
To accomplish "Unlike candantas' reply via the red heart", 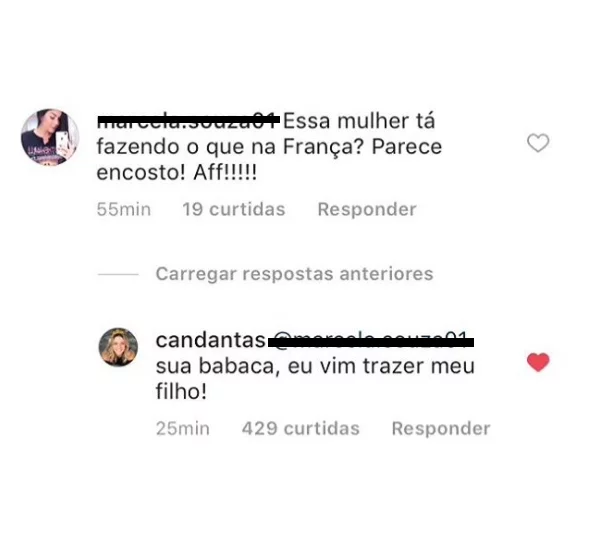I will (538, 362).
